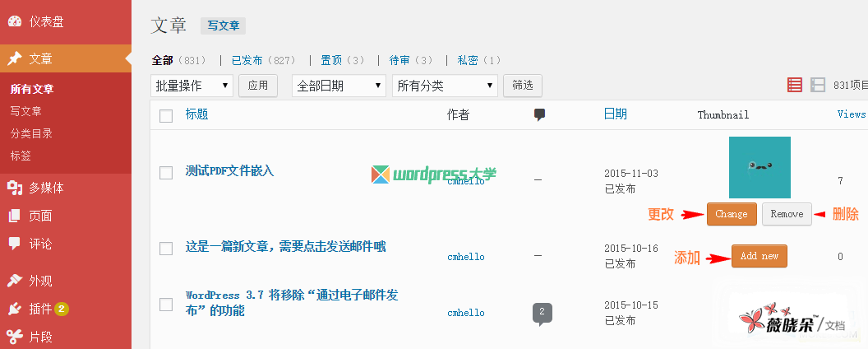Filter posts by 已发布 status

tap(247, 60)
